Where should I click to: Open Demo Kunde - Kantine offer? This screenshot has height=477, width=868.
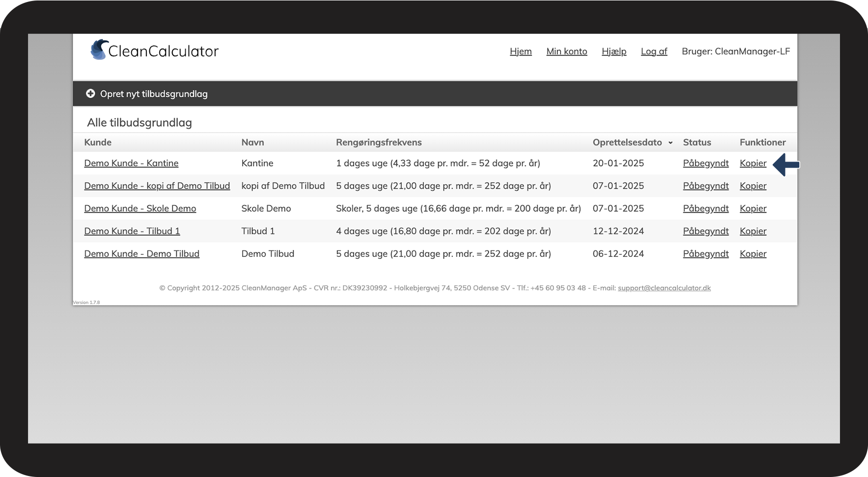pyautogui.click(x=131, y=163)
